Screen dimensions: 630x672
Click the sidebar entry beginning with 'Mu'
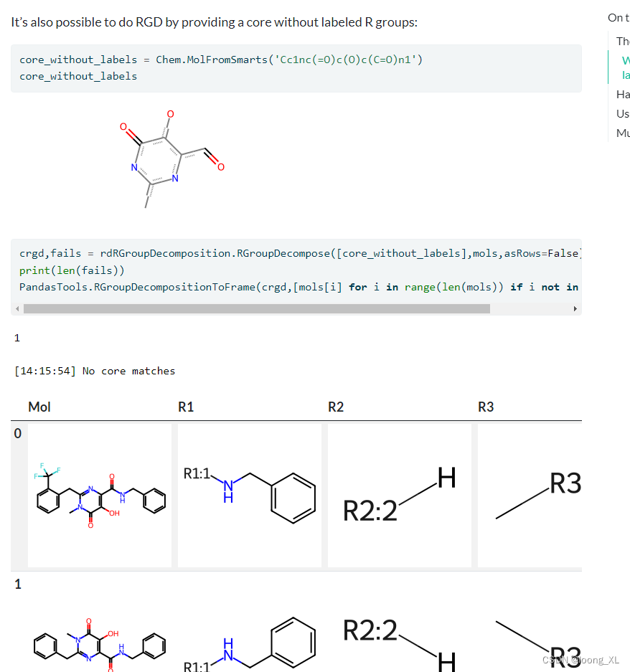[x=622, y=133]
